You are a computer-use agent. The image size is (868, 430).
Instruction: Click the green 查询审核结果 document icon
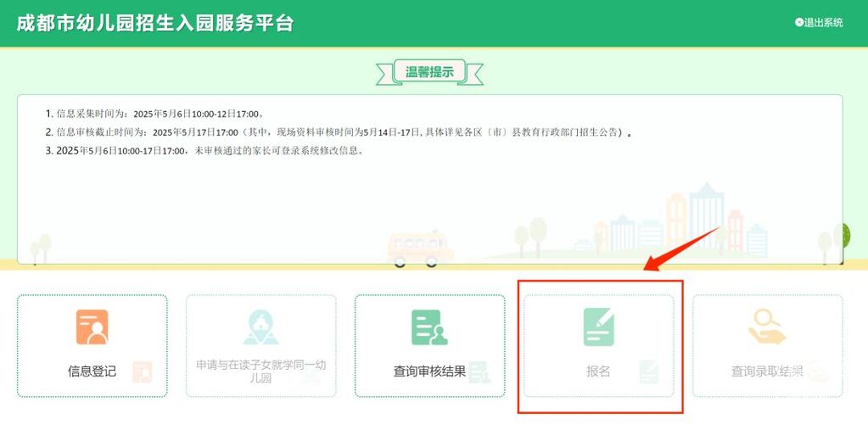pos(429,327)
